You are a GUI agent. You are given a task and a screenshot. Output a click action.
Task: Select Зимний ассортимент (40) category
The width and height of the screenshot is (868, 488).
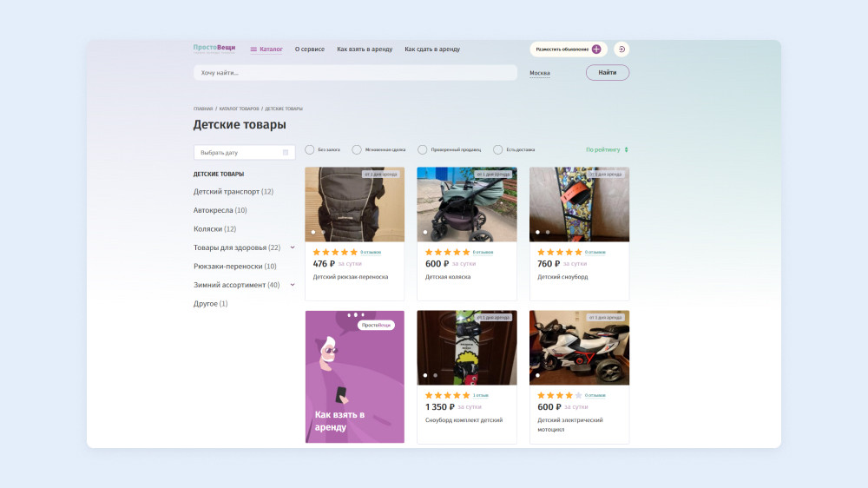coord(236,285)
